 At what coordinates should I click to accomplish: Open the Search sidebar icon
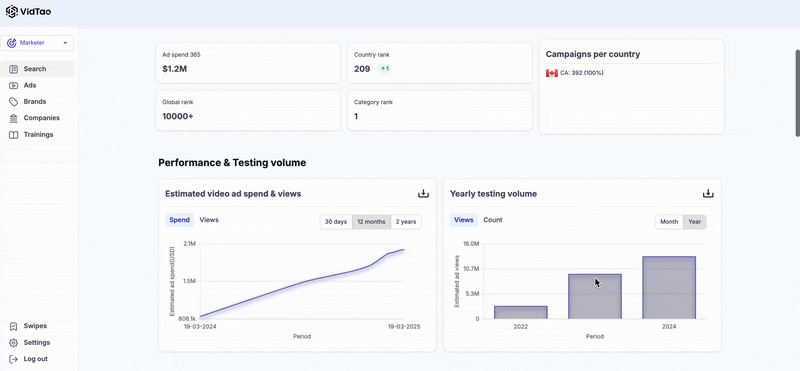tap(14, 69)
